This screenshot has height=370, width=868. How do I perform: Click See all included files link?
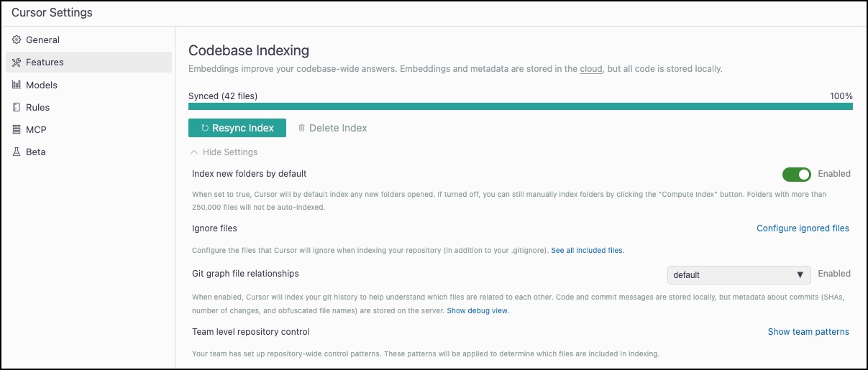pyautogui.click(x=588, y=251)
